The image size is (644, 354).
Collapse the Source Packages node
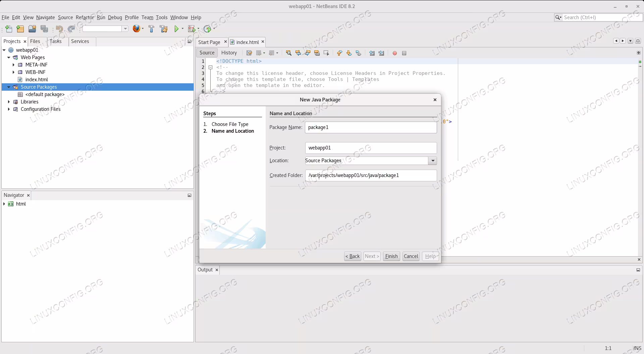click(x=9, y=87)
